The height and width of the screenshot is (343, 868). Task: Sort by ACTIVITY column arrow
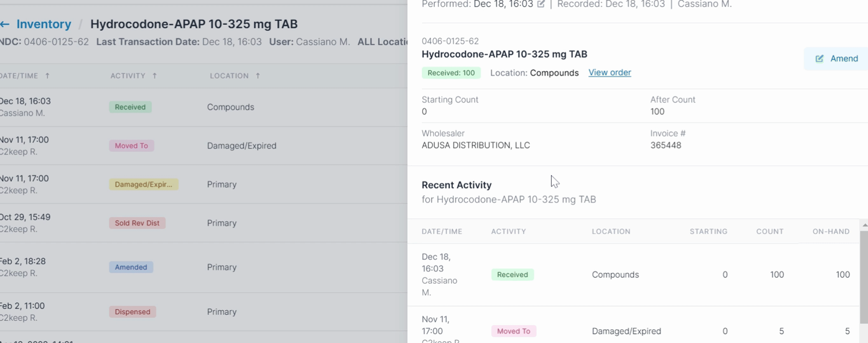(155, 76)
